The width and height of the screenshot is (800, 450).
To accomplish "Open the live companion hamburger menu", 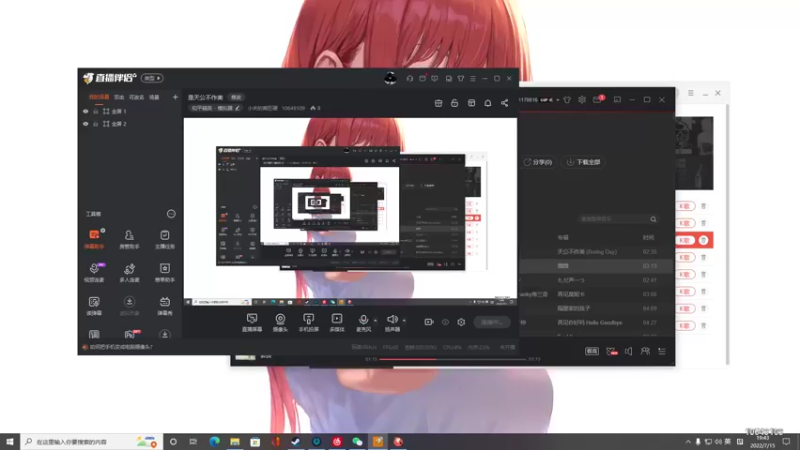I will (473, 79).
